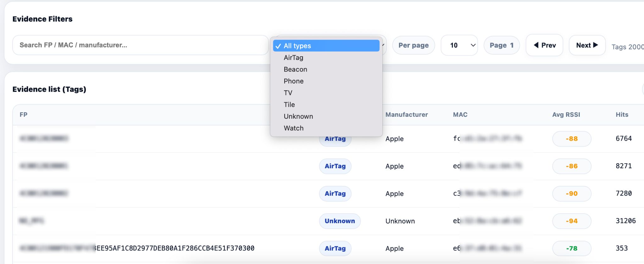Focus the Search FP / MAC input field
Image resolution: width=644 pixels, height=264 pixels.
[140, 45]
